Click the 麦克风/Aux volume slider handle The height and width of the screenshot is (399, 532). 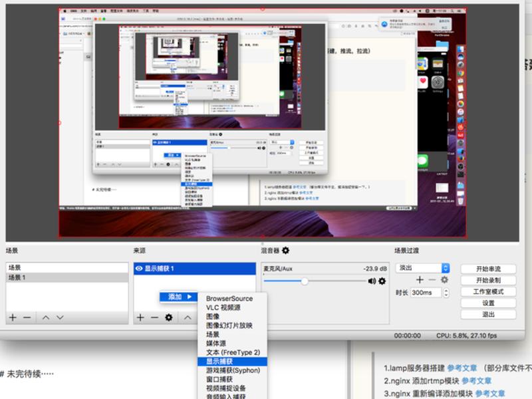pyautogui.click(x=305, y=281)
